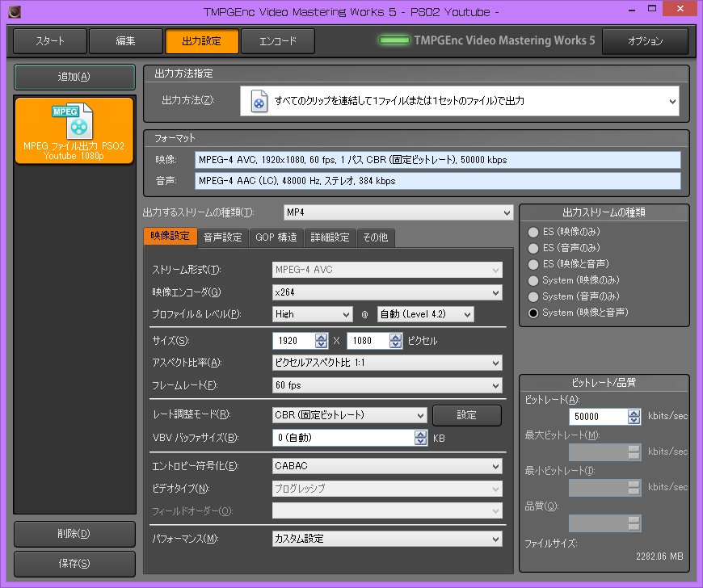703x588 pixels.
Task: Open the 映像設定 tab
Action: pyautogui.click(x=170, y=236)
